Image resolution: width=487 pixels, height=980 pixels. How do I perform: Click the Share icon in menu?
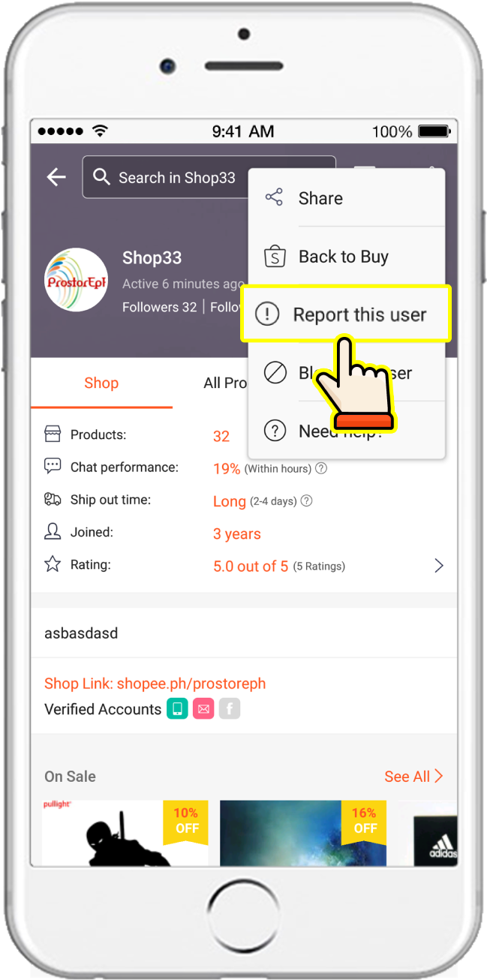pos(275,198)
